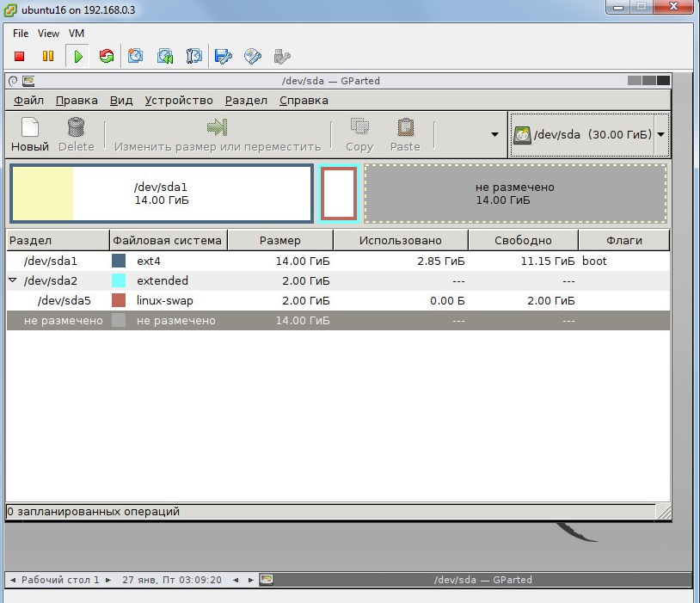Image resolution: width=700 pixels, height=603 pixels.
Task: Collapse the /dev/sda2 extended partition tree
Action: pos(13,280)
